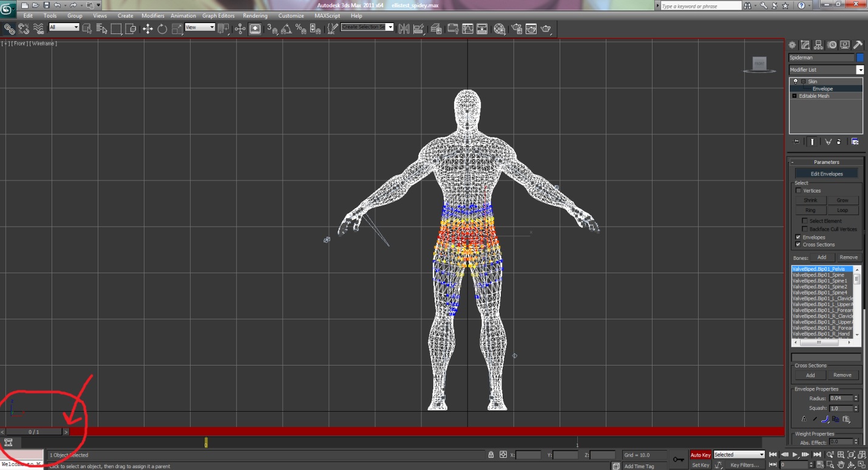Click the Auto Key button
Screen dimensions: 868x470
coord(700,455)
